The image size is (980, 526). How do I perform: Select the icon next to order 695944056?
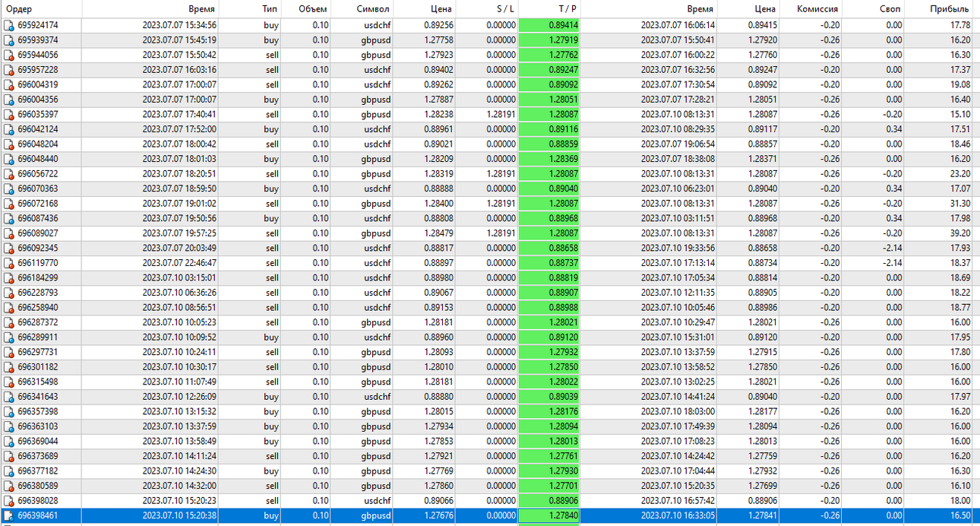point(9,55)
